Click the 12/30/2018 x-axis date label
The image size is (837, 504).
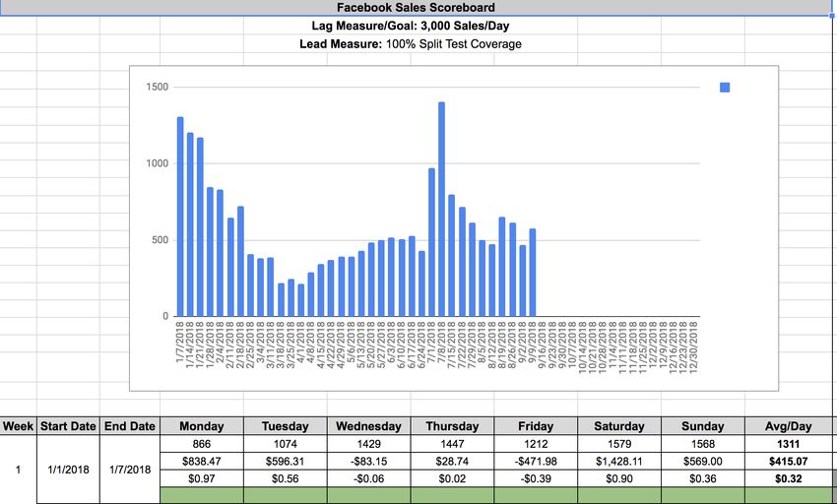point(693,347)
